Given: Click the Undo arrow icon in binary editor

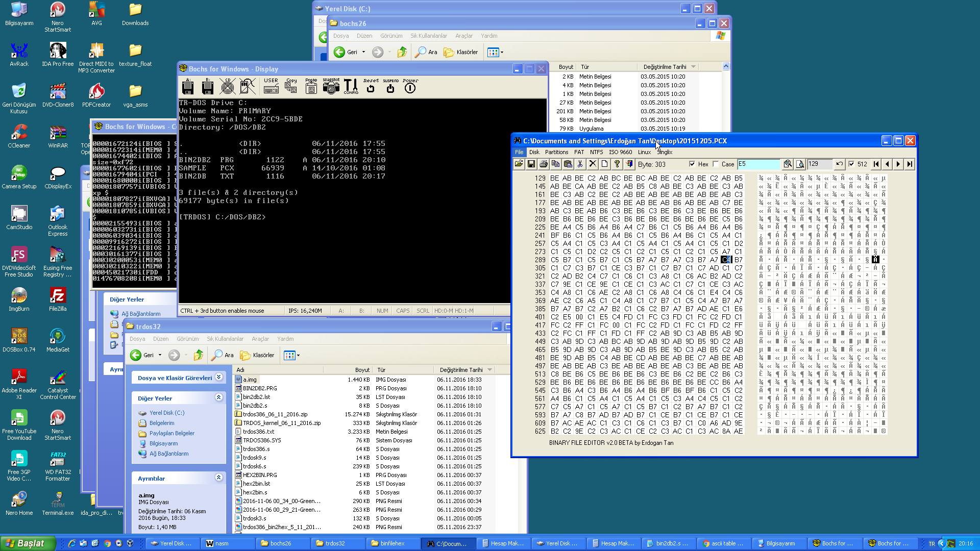Looking at the screenshot, I should 840,164.
